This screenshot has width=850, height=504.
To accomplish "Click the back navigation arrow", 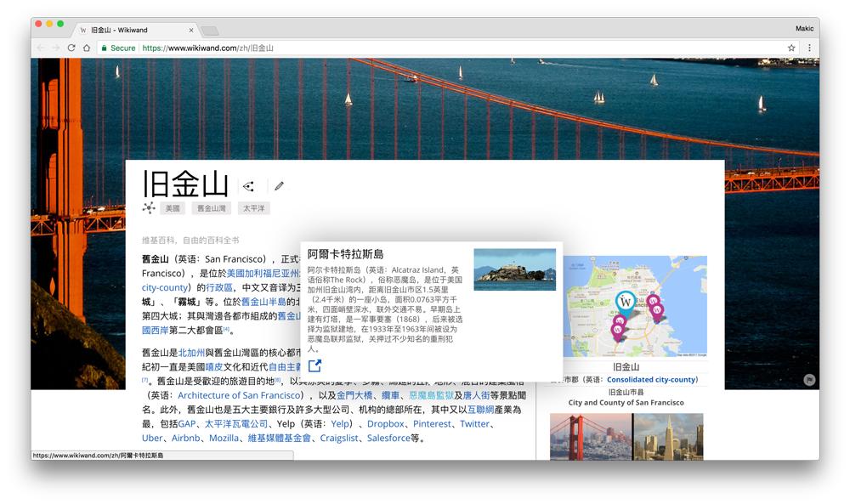I will [x=41, y=48].
